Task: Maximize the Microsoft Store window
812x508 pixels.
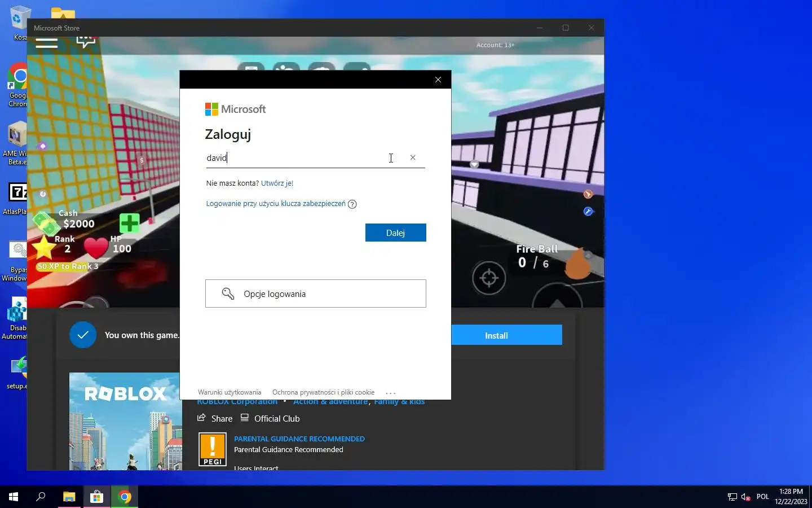Action: [x=566, y=28]
